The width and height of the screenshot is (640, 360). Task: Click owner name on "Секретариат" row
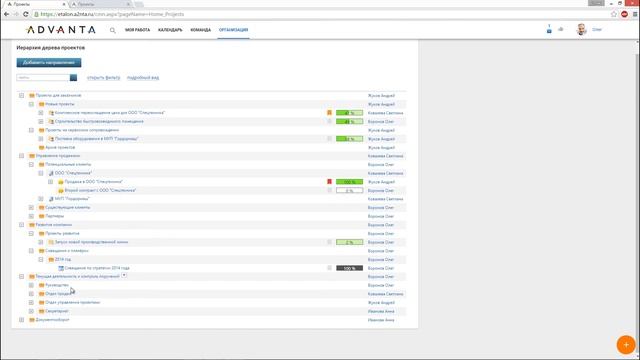[x=381, y=311]
